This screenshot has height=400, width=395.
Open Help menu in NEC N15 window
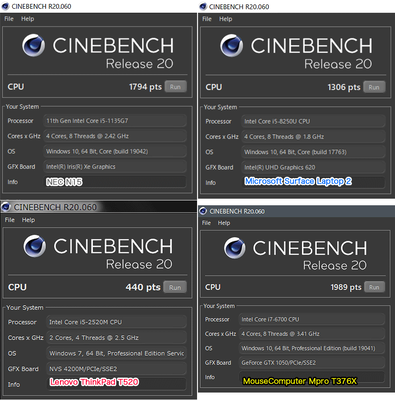click(x=27, y=19)
